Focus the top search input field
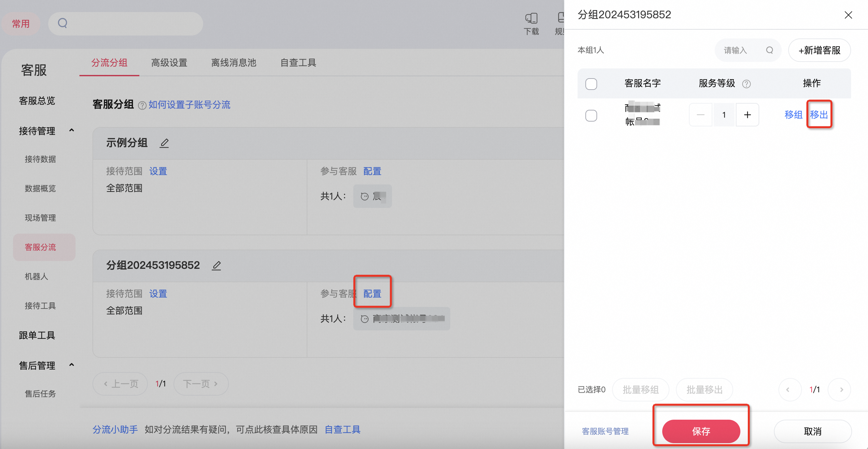 125,23
